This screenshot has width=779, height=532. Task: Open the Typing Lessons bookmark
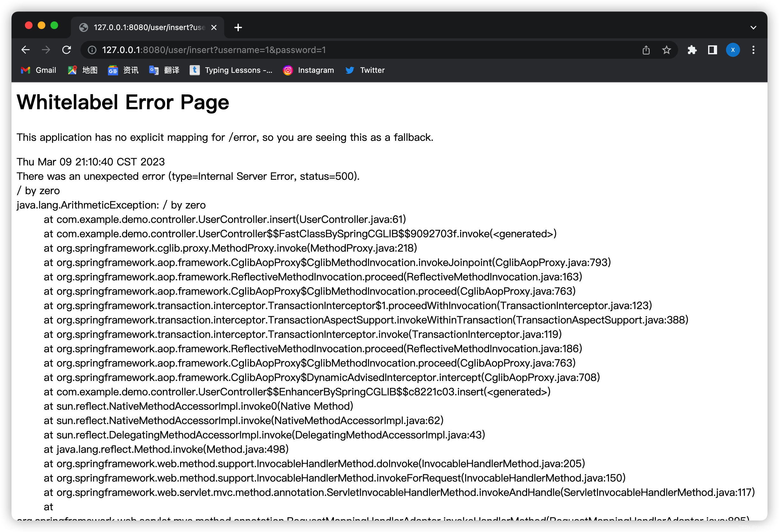tap(231, 70)
